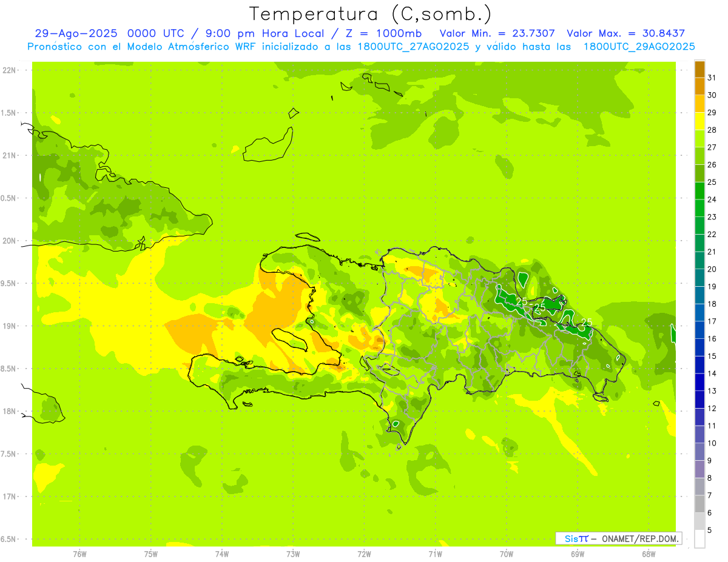Click the longitude label "75W"

[150, 554]
